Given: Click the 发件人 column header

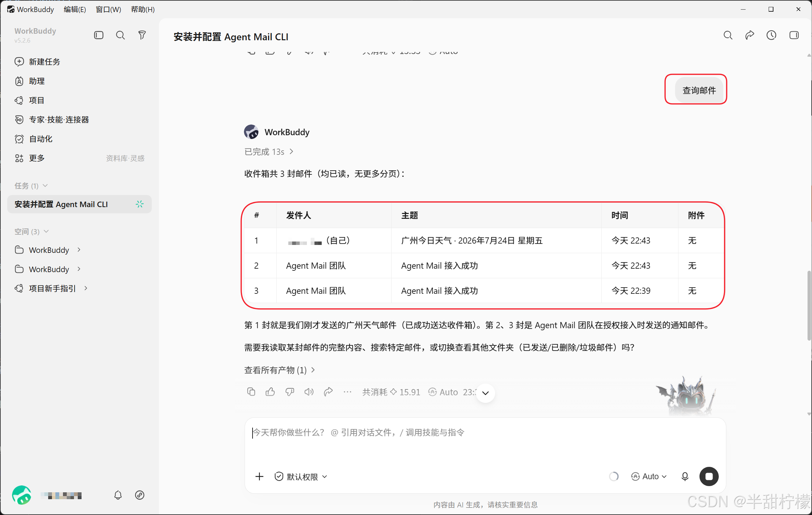Looking at the screenshot, I should point(334,215).
